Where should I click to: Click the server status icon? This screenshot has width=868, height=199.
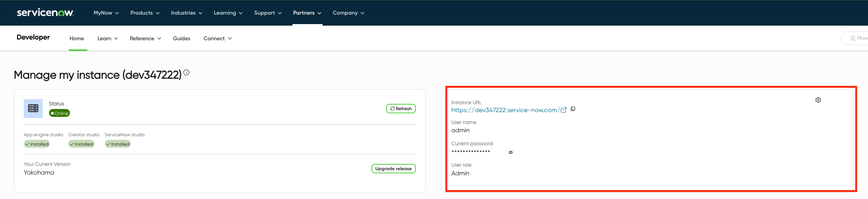[33, 109]
